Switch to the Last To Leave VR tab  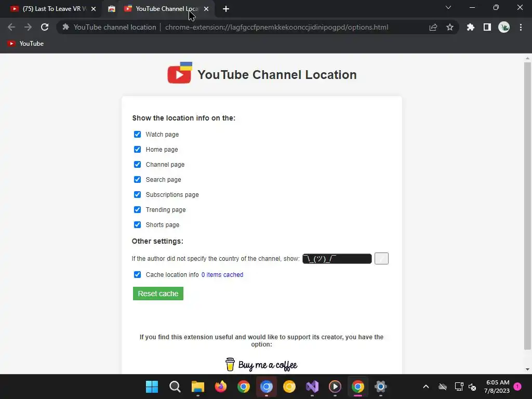point(49,9)
